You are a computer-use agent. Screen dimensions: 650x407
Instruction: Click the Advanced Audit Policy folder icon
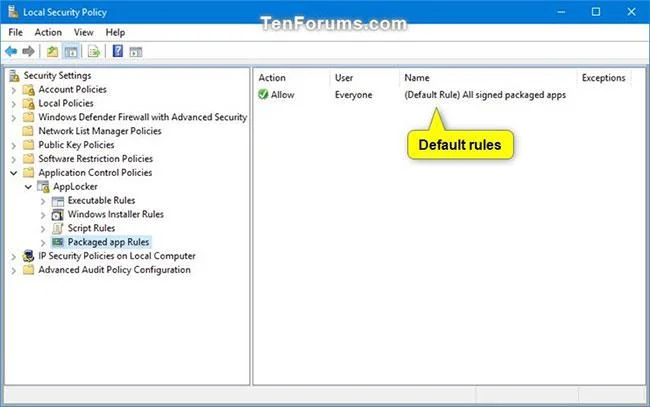point(28,270)
